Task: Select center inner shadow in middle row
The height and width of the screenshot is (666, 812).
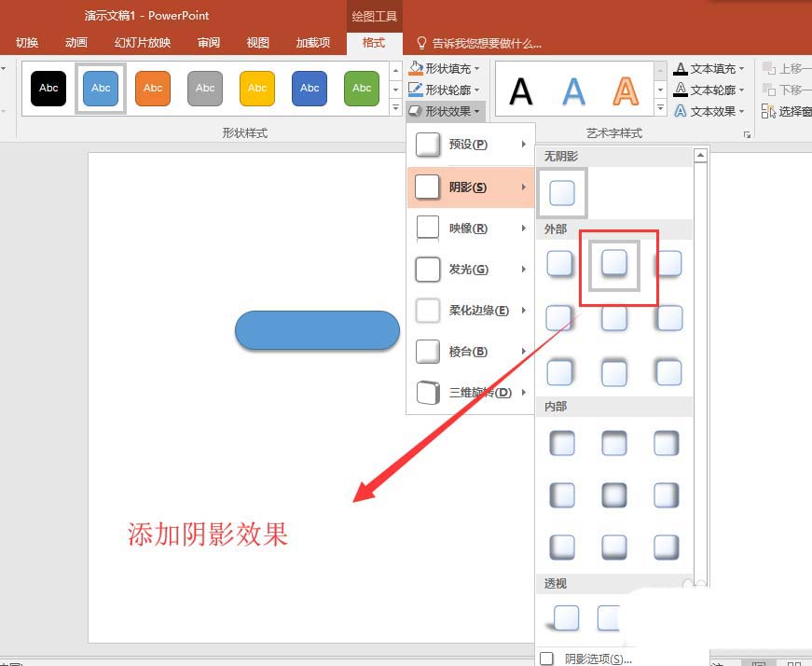Action: [614, 495]
